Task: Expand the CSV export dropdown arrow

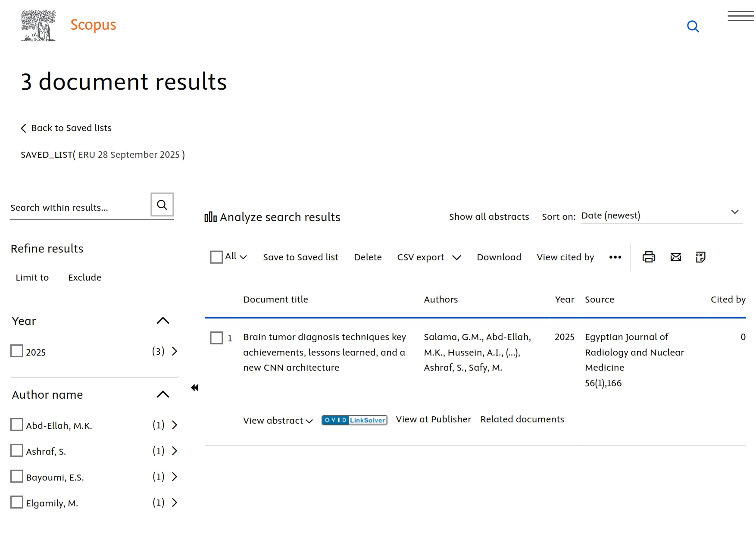Action: pos(456,258)
